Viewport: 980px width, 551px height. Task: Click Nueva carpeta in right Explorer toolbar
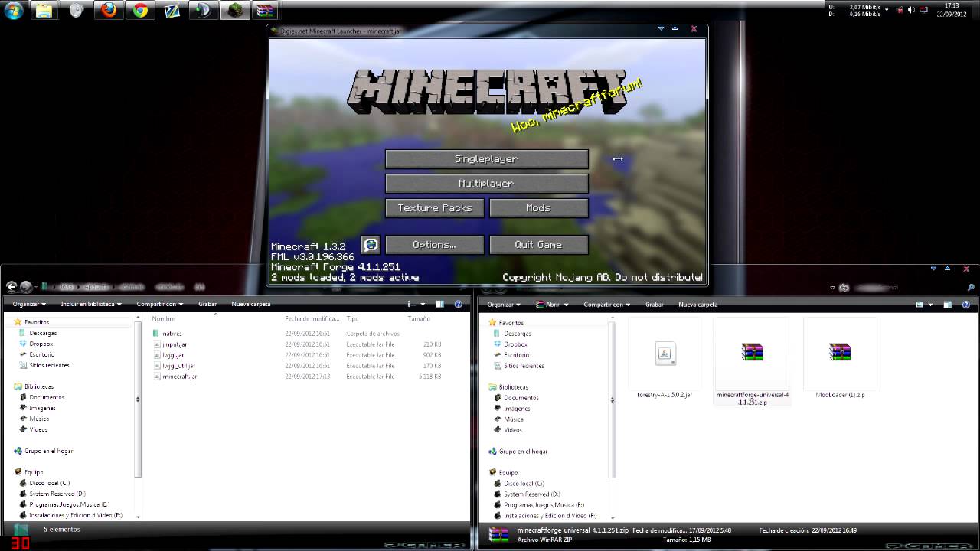pyautogui.click(x=698, y=304)
